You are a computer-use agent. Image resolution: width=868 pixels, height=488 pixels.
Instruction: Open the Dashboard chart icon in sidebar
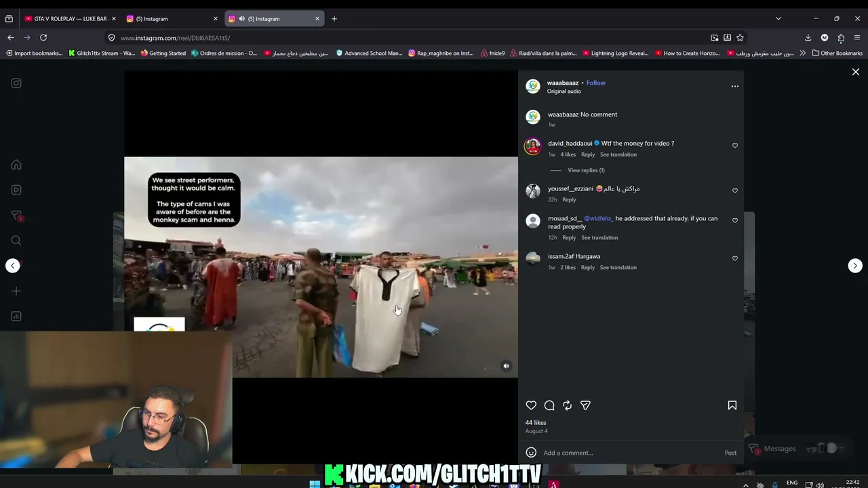[x=16, y=317]
